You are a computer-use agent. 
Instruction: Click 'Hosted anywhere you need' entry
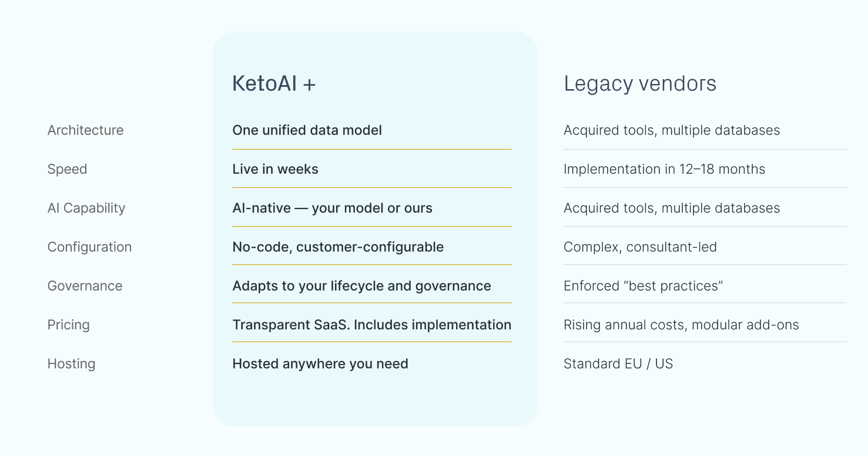[320, 364]
